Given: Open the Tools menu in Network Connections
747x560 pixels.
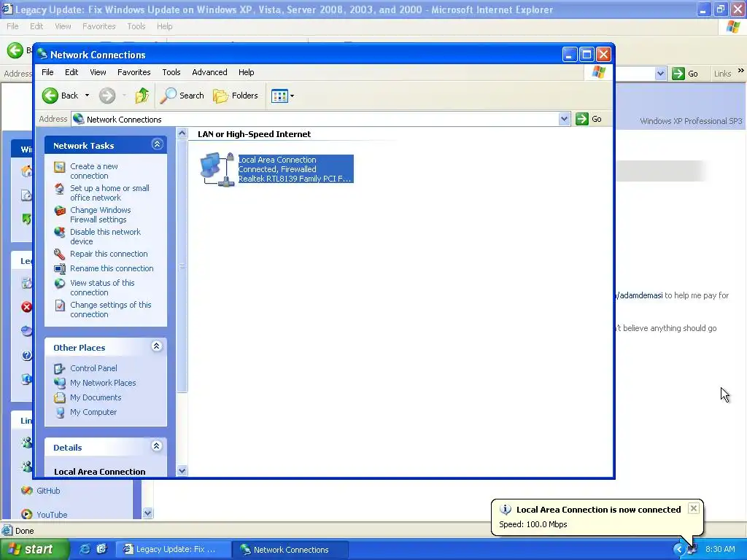Looking at the screenshot, I should (x=171, y=72).
